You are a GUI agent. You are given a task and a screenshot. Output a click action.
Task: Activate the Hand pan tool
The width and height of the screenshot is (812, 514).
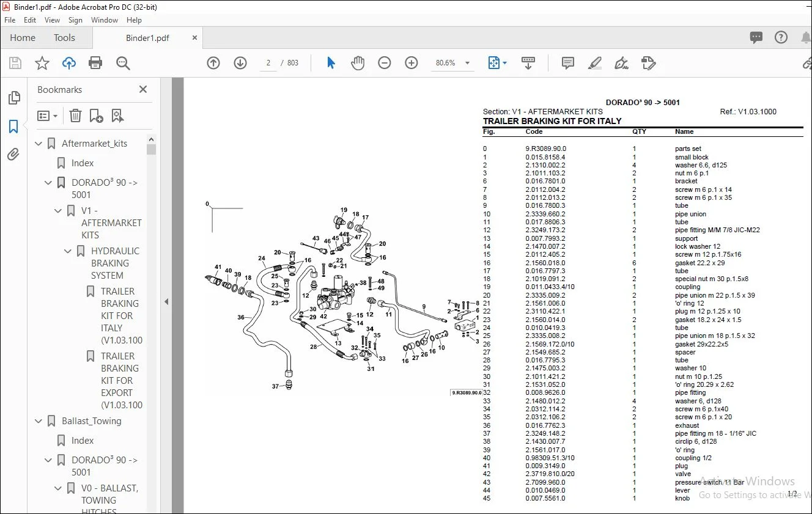[x=358, y=63]
